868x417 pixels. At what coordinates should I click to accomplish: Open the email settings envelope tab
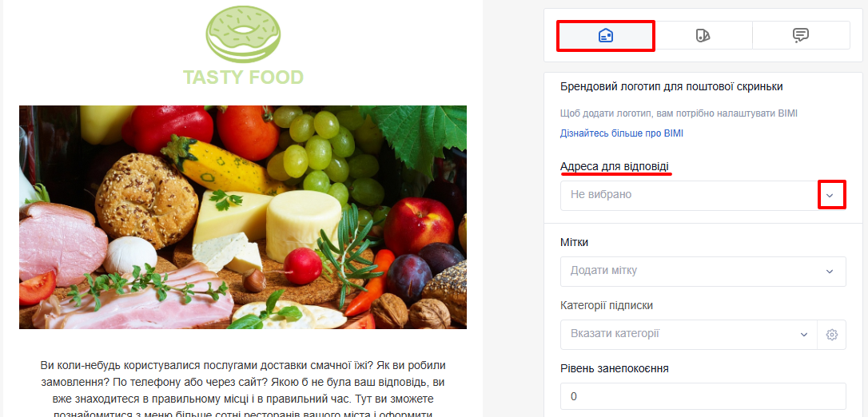click(x=606, y=36)
